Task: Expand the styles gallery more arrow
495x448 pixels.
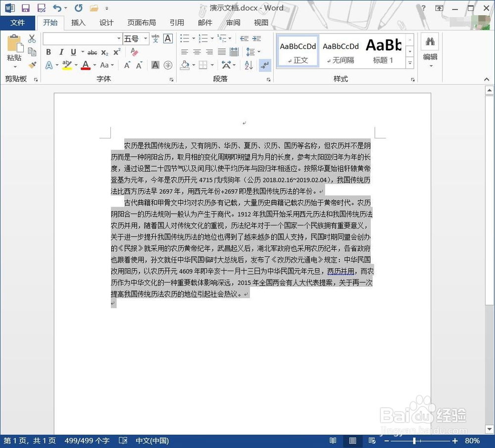Action: point(410,63)
